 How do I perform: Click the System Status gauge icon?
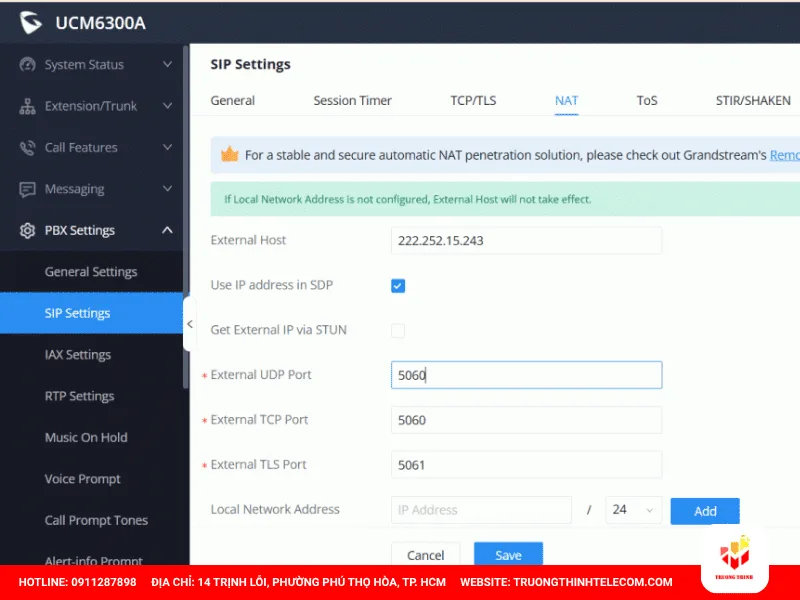click(x=27, y=64)
